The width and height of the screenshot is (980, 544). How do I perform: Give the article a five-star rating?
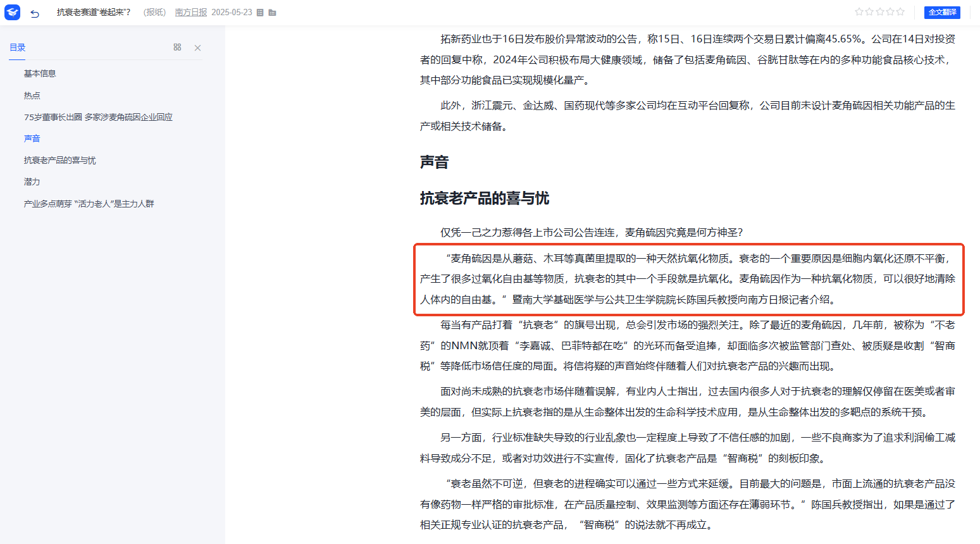click(x=900, y=12)
